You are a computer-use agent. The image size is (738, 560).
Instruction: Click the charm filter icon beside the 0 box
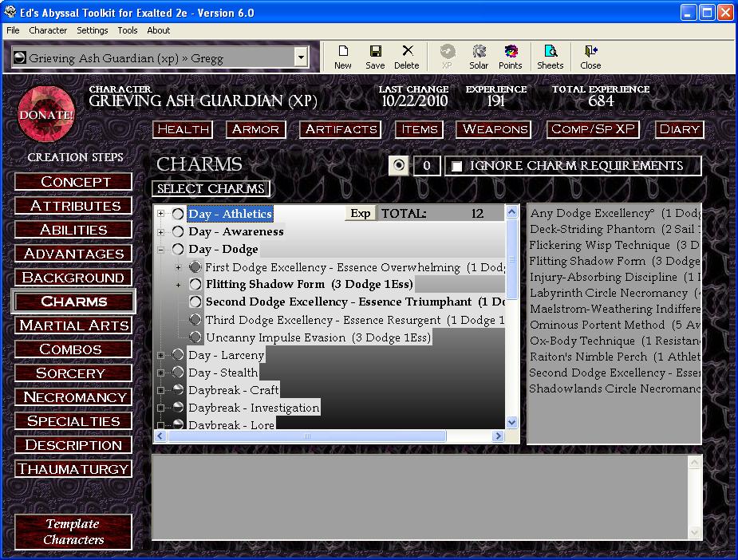tap(399, 166)
